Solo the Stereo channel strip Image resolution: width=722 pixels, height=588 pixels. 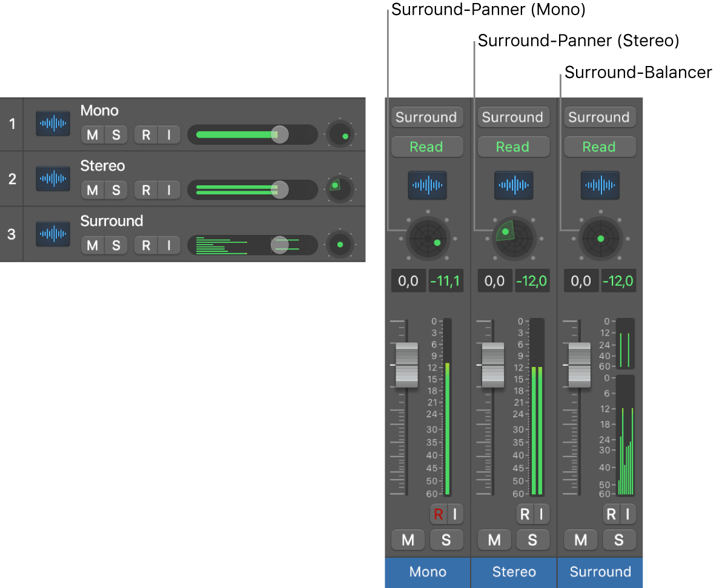(x=533, y=540)
